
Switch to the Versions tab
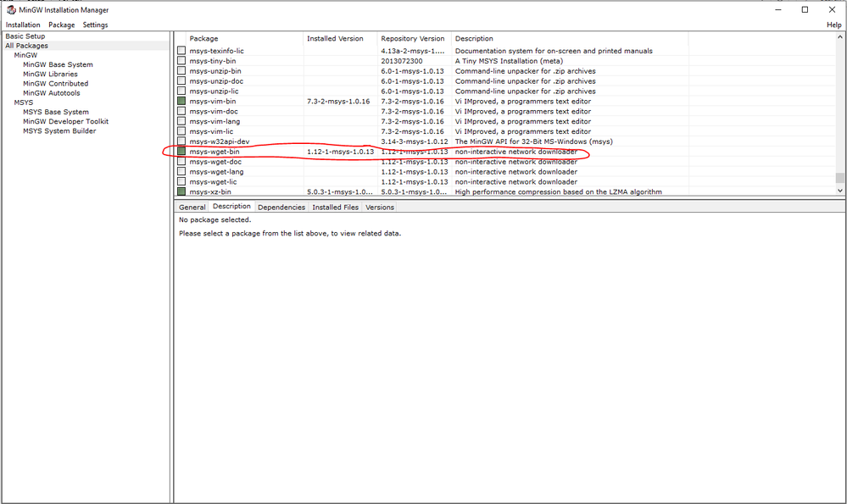(x=380, y=208)
